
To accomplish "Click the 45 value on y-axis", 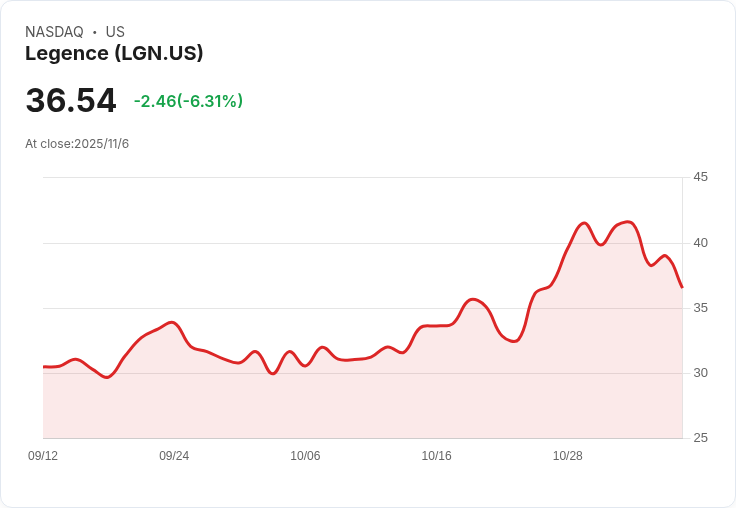I will pyautogui.click(x=700, y=177).
